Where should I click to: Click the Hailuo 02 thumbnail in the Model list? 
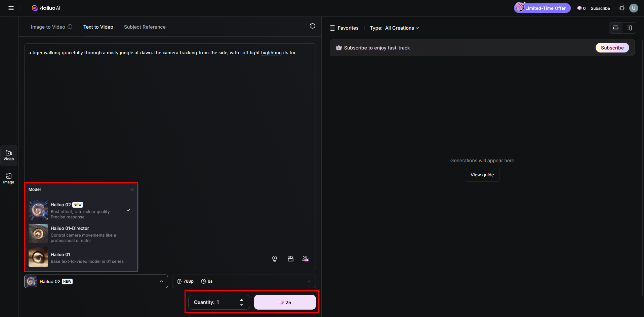(x=38, y=210)
